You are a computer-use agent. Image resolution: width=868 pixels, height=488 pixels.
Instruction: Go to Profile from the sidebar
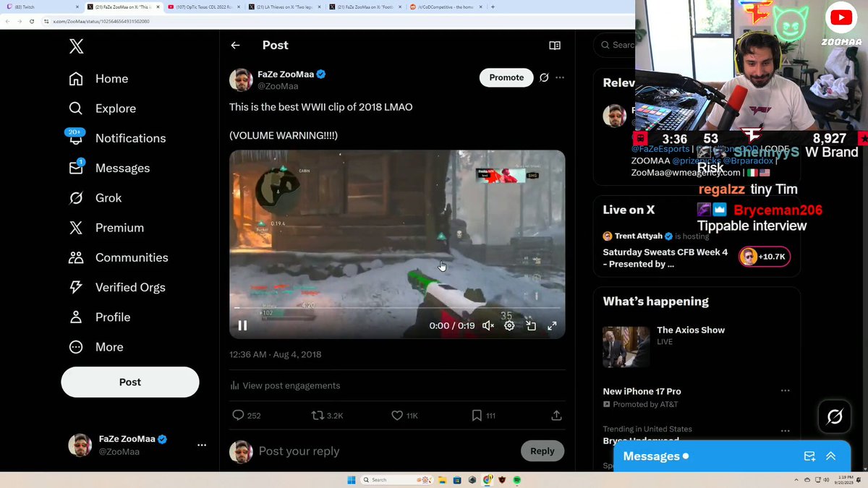[x=99, y=317]
